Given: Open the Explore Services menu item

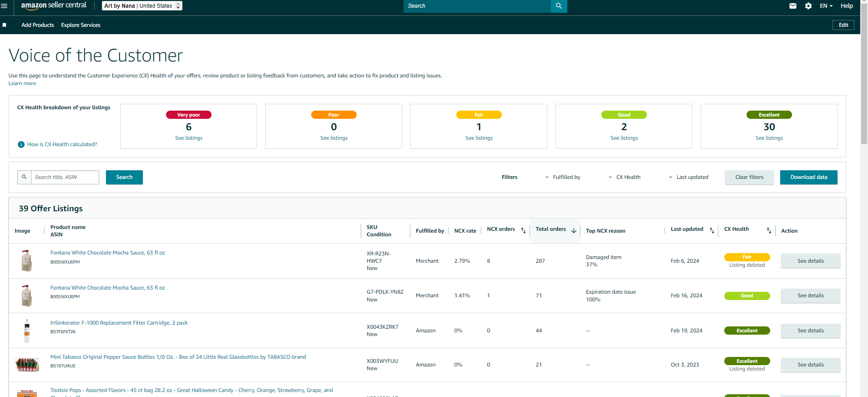Looking at the screenshot, I should [x=81, y=25].
